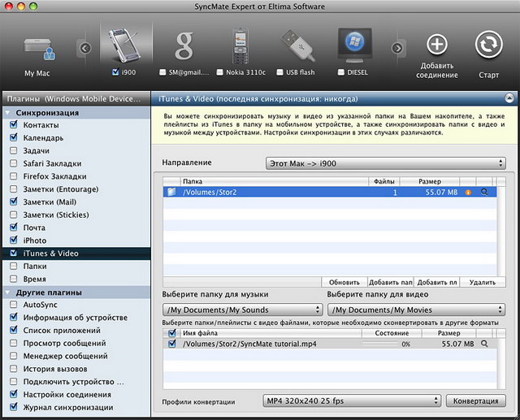This screenshot has width=520, height=420.
Task: Toggle the AutoSync checkbox
Action: [x=14, y=305]
